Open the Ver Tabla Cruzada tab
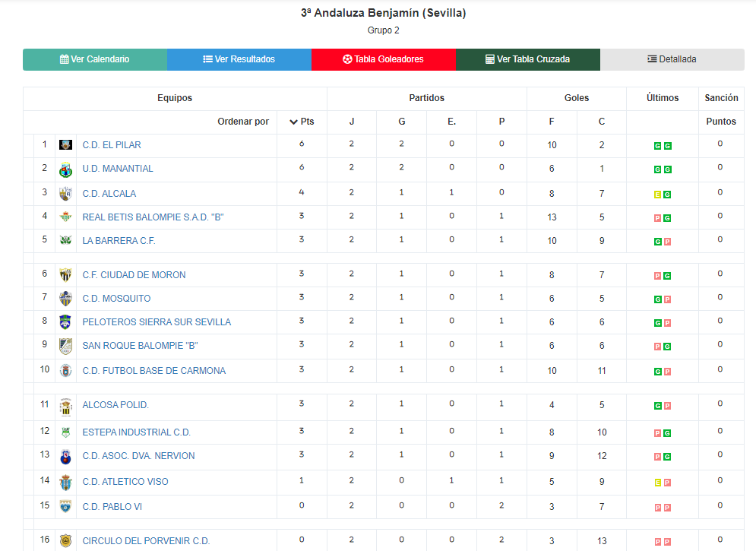Screen dimensions: 756x551 point(528,59)
